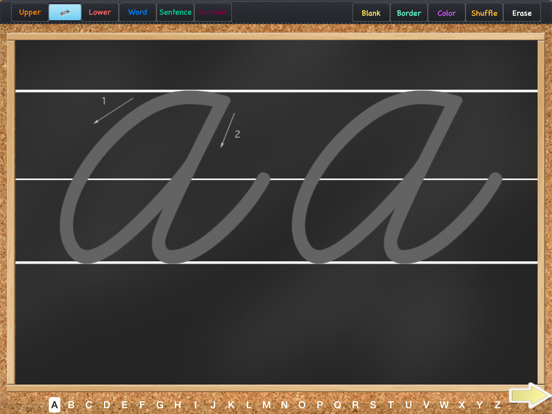Screen dimensions: 552x414
Task: Switch to Lower case mode
Action: 100,13
